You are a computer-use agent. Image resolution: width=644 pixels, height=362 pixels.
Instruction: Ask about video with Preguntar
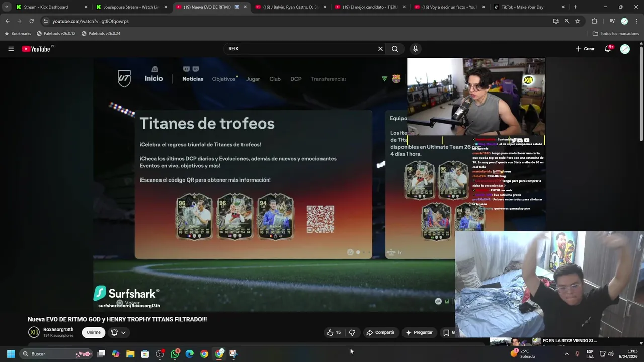[419, 332]
